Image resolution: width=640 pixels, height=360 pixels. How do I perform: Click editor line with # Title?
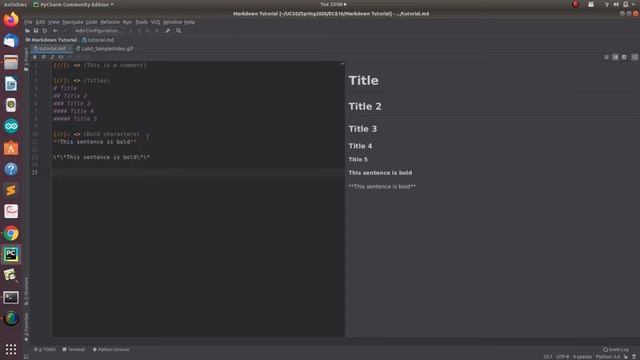tap(65, 88)
